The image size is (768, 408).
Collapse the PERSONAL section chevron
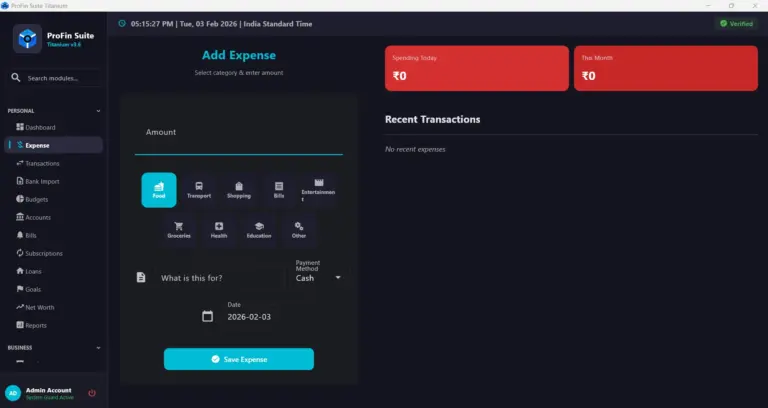pos(98,111)
